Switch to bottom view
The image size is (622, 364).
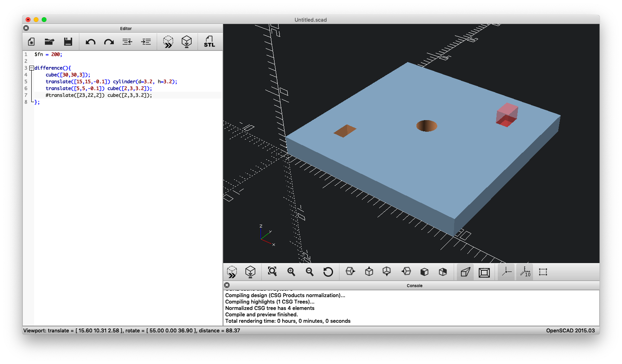point(387,272)
